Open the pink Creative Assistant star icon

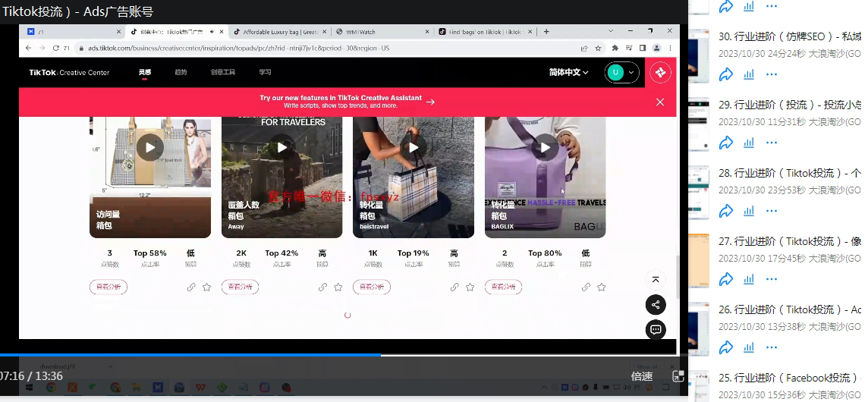click(x=660, y=73)
